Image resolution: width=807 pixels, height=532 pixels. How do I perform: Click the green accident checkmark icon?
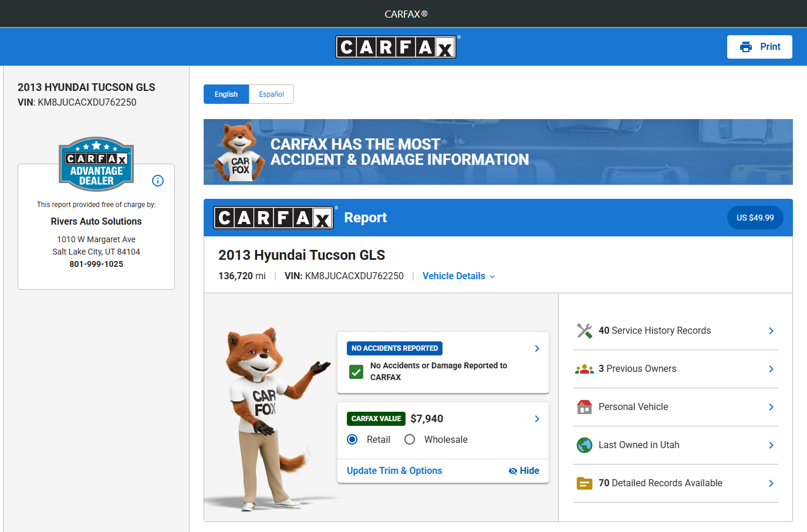coord(356,372)
